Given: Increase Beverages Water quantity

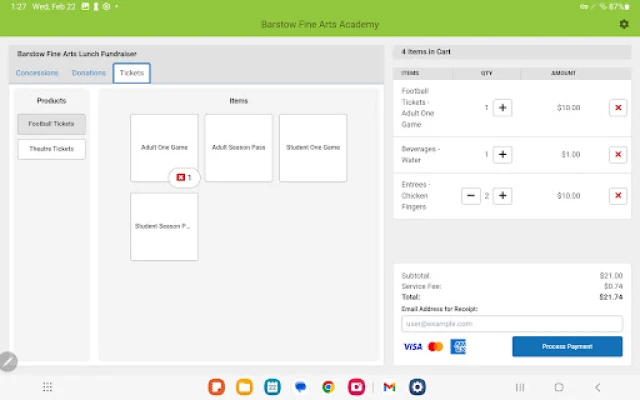Looking at the screenshot, I should pyautogui.click(x=503, y=155).
